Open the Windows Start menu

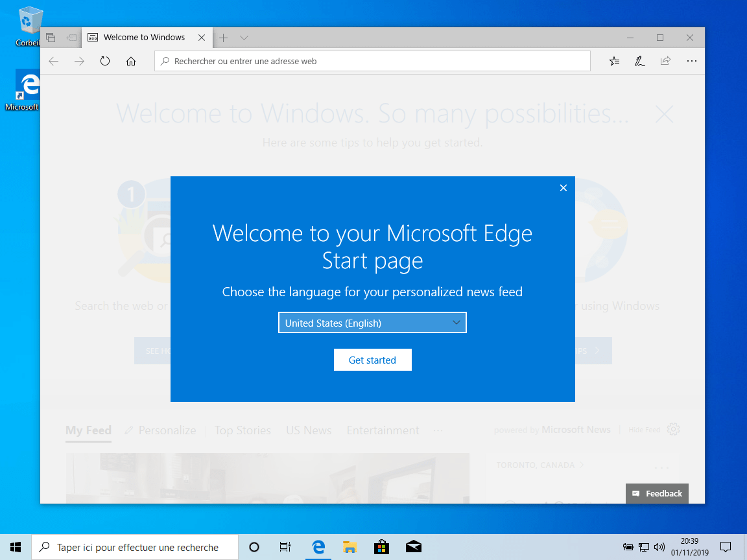point(16,547)
